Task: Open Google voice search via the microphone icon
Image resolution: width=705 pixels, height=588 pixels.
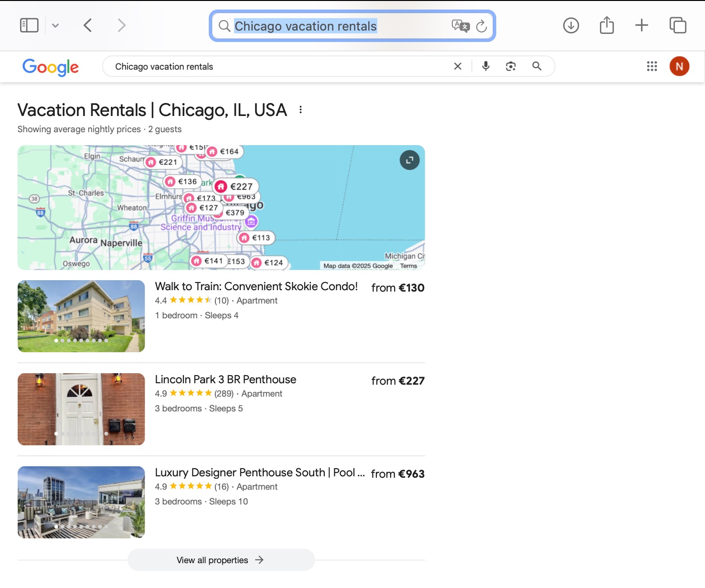Action: click(485, 66)
